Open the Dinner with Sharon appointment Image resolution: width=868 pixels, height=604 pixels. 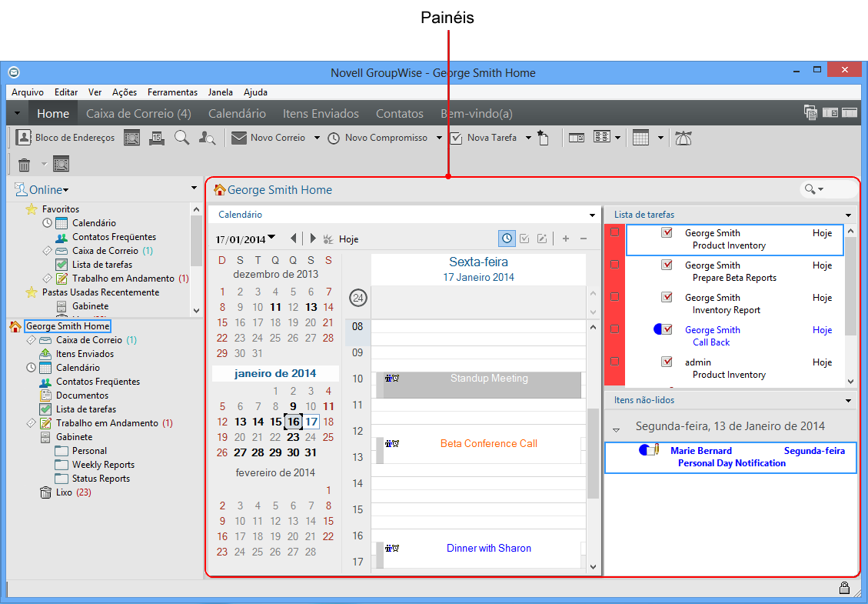point(479,555)
